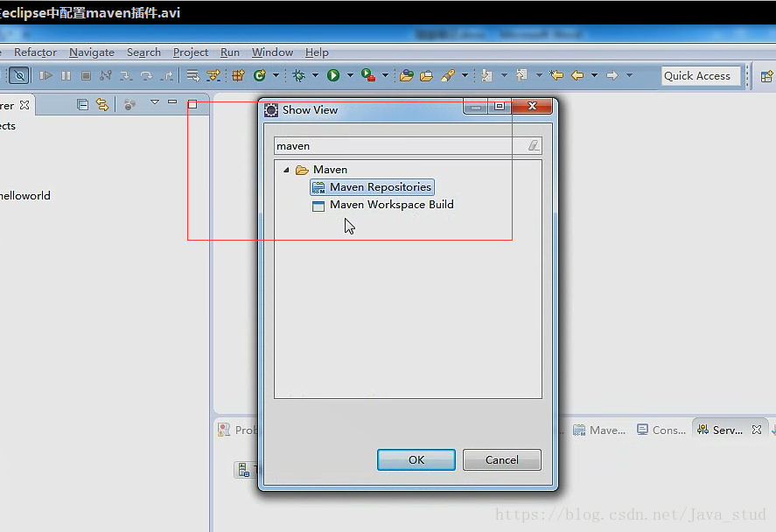Click the Last Edit Location icon

click(x=556, y=75)
